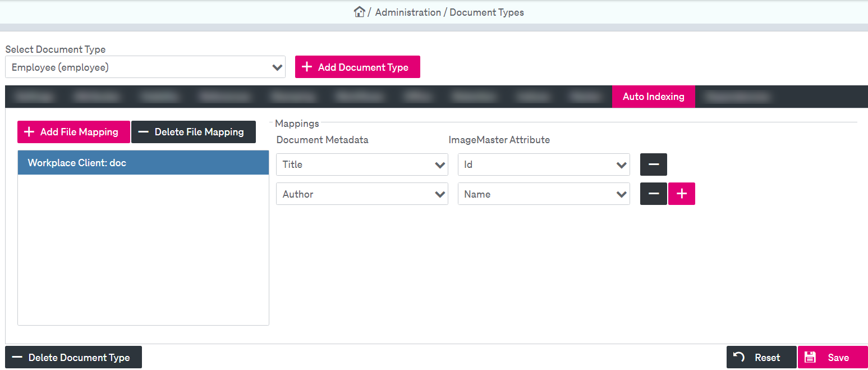
Task: Select Workplace Client: doc file mapping
Action: point(143,163)
